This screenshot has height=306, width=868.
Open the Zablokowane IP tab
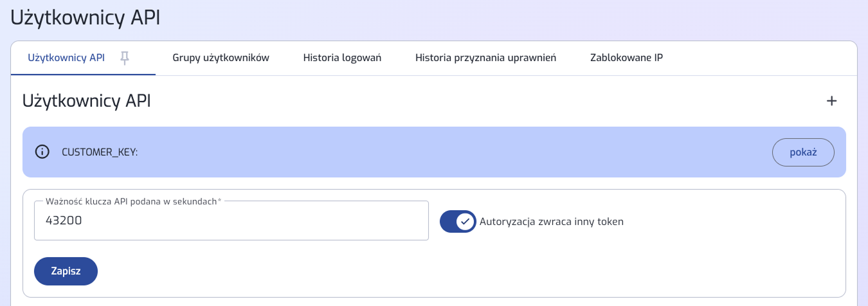coord(626,58)
